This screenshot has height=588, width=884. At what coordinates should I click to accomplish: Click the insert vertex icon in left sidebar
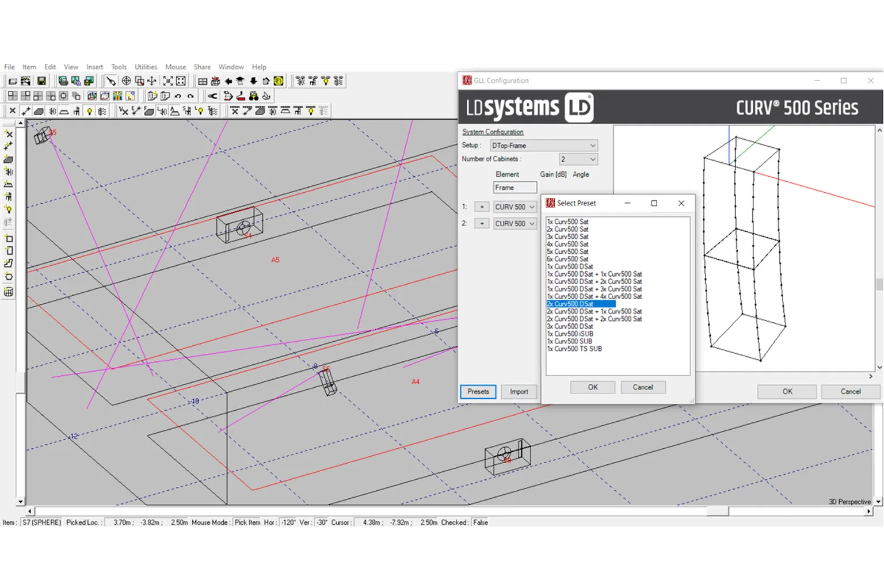tap(9, 134)
